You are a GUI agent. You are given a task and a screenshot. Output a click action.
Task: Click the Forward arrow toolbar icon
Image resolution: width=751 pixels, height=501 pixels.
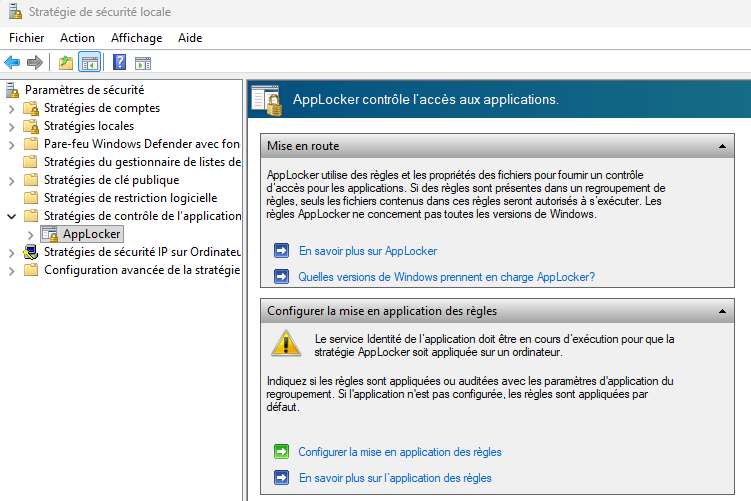[35, 62]
